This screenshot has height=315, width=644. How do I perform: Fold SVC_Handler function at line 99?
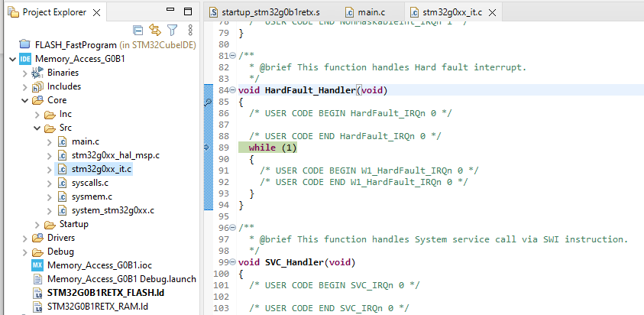click(233, 262)
